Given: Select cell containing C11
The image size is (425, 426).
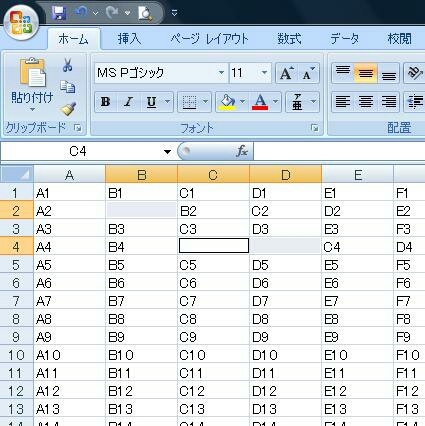Looking at the screenshot, I should point(213,373).
